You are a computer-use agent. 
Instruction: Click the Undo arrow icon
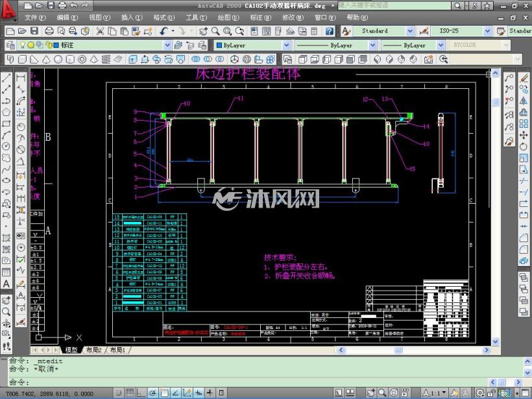point(164,31)
